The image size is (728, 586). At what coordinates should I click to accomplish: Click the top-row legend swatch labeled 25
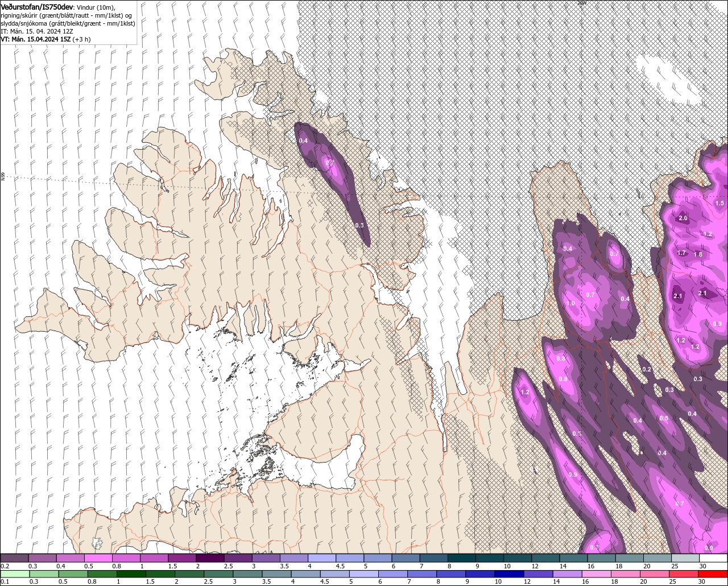[x=685, y=558]
